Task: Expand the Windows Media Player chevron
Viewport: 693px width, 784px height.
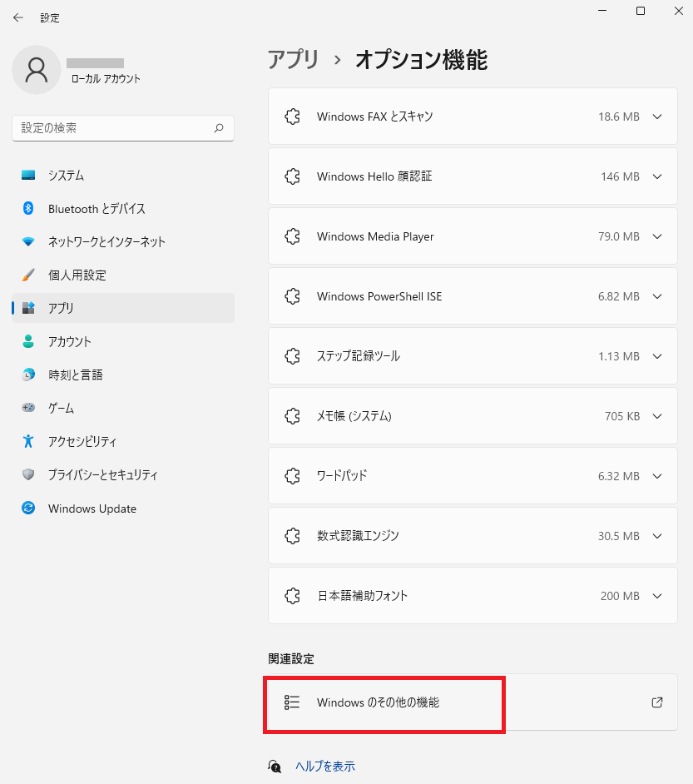Action: coord(657,236)
